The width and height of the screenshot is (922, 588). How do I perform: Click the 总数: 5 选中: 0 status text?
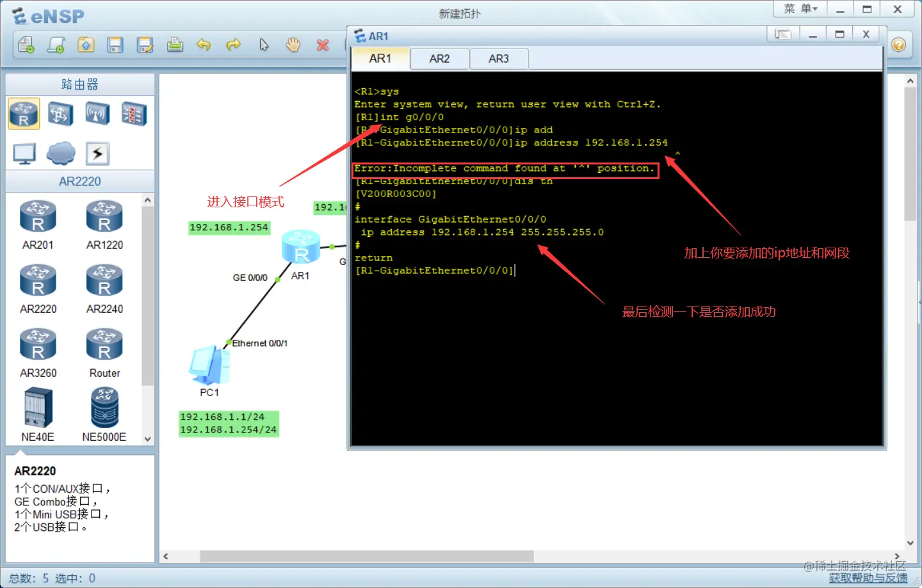point(53,578)
